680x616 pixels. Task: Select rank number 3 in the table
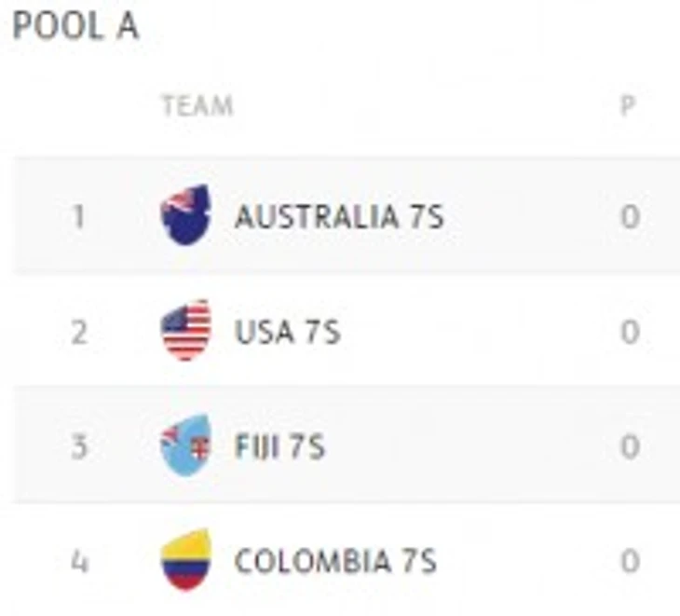[79, 447]
